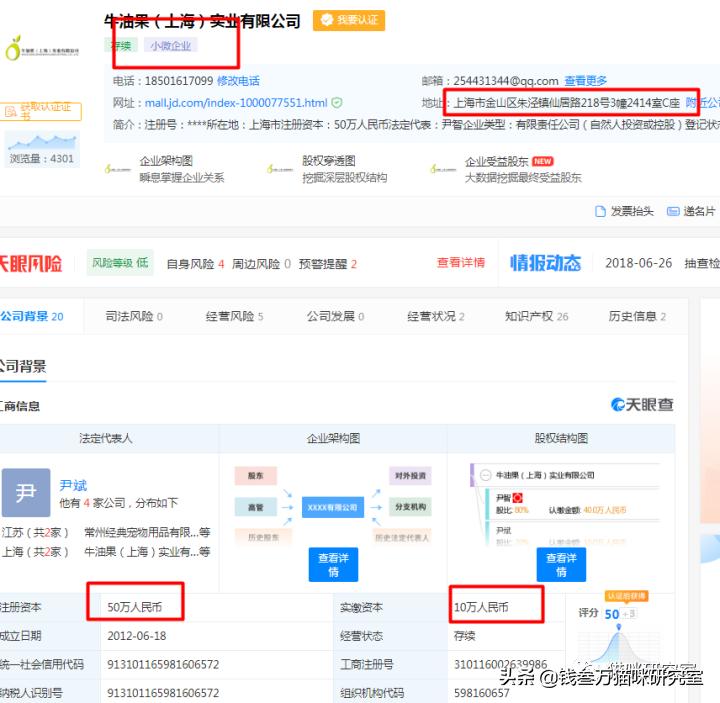Click the company logo thumbnail
The height and width of the screenshot is (703, 720).
[x=42, y=49]
